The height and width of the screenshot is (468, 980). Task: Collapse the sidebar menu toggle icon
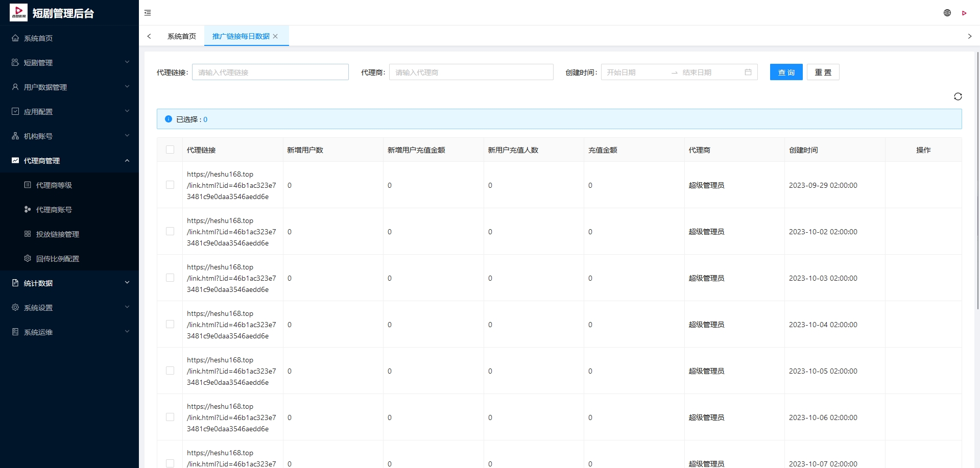(x=148, y=13)
